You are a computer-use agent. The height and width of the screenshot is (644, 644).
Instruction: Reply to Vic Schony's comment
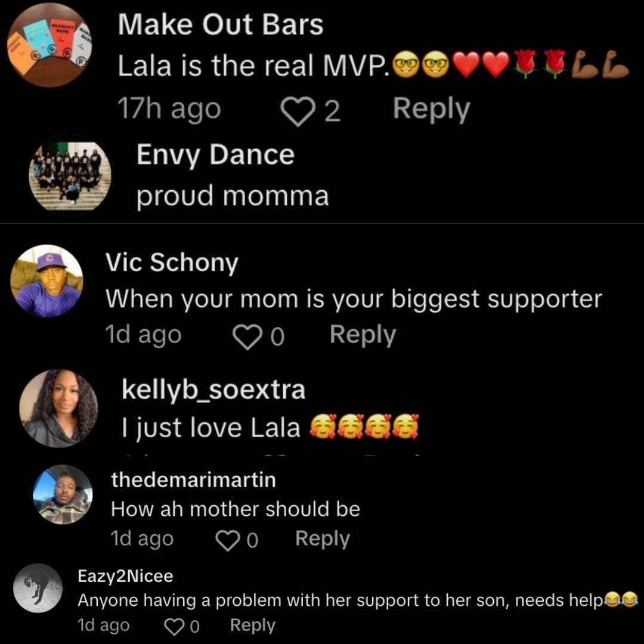(363, 335)
